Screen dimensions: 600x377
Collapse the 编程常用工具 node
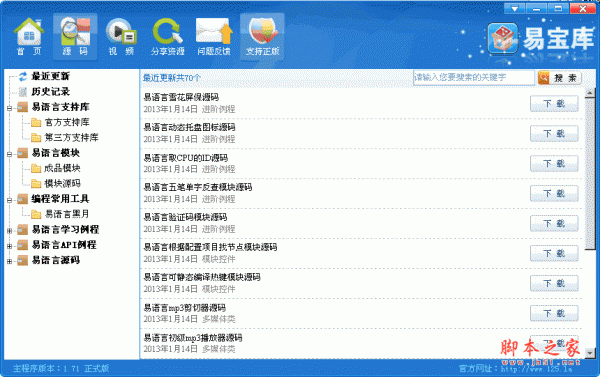click(x=10, y=200)
